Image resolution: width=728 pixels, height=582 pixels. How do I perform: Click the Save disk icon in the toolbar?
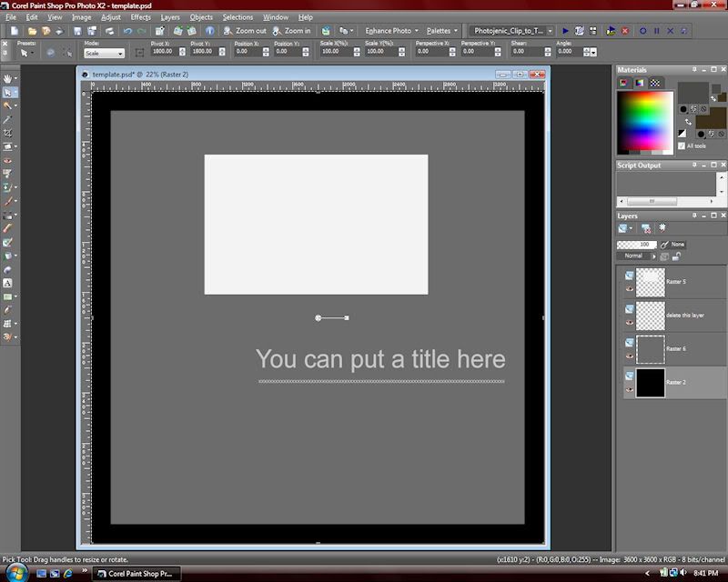point(78,31)
